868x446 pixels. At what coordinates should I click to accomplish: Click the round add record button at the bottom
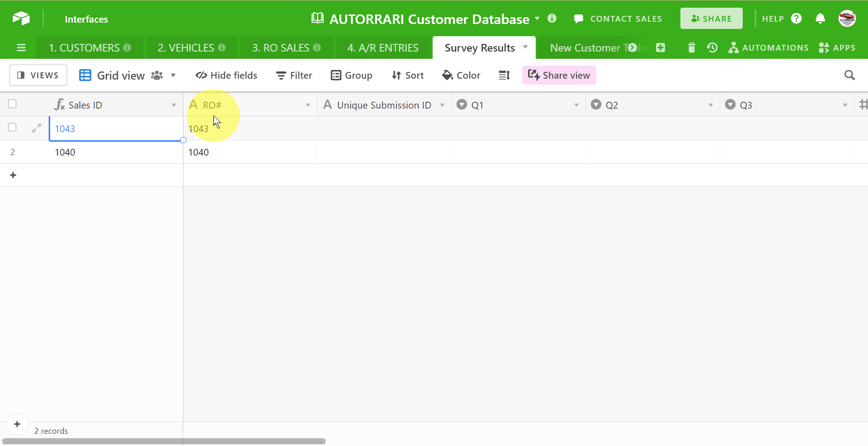(x=17, y=424)
